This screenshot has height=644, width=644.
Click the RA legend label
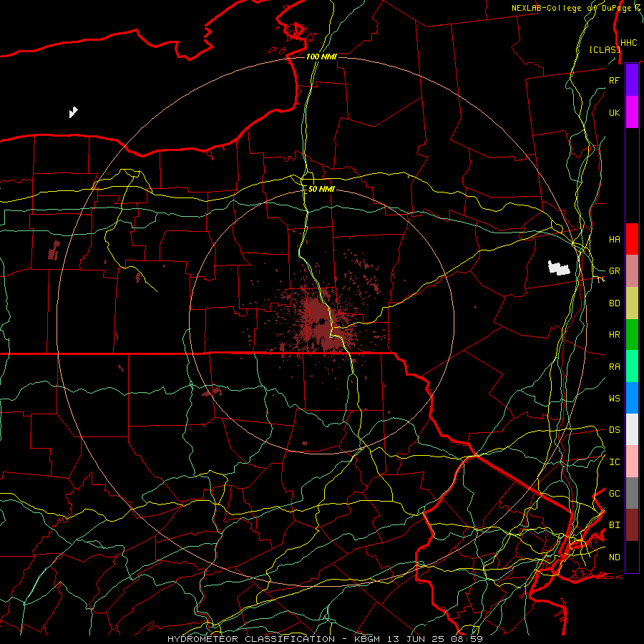pyautogui.click(x=614, y=367)
